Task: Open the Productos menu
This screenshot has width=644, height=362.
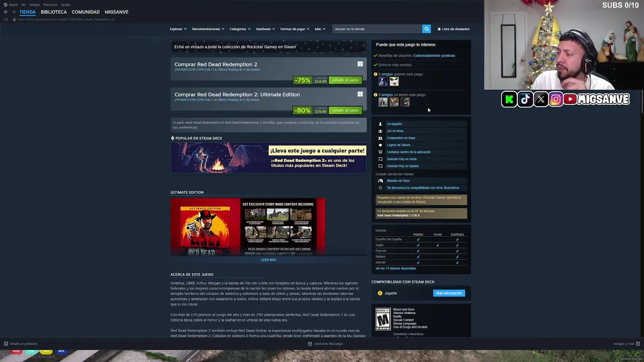Action: 50,5
